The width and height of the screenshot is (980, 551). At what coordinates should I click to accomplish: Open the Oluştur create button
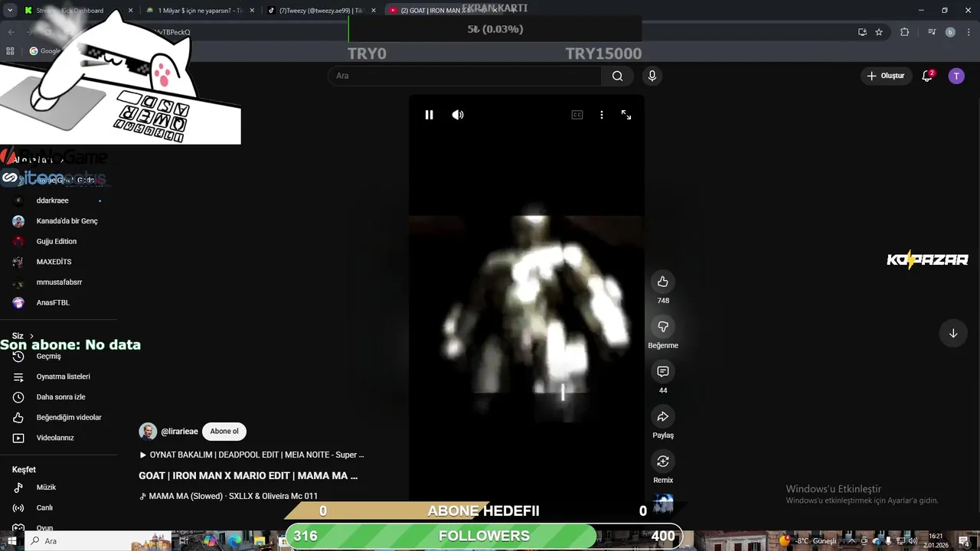click(x=885, y=76)
